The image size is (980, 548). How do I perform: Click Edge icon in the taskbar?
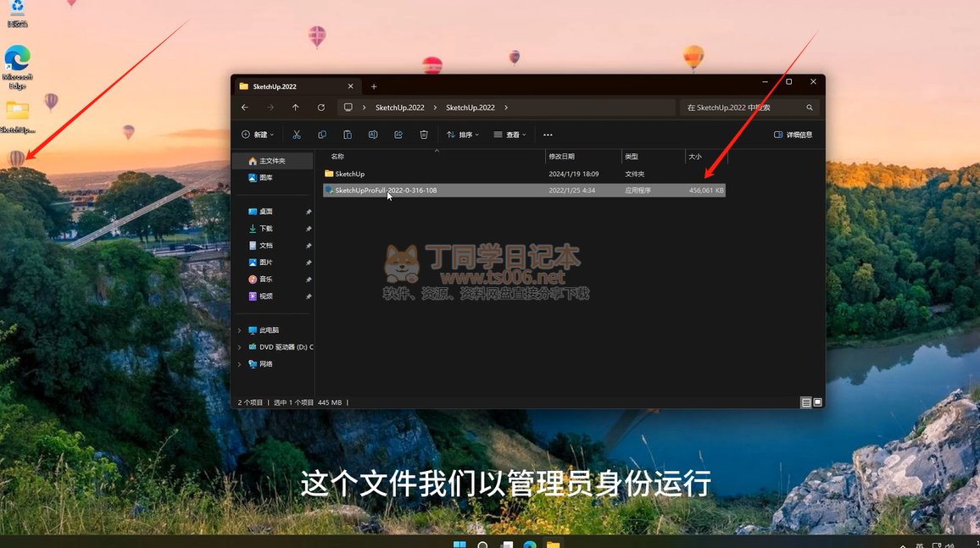pyautogui.click(x=530, y=545)
